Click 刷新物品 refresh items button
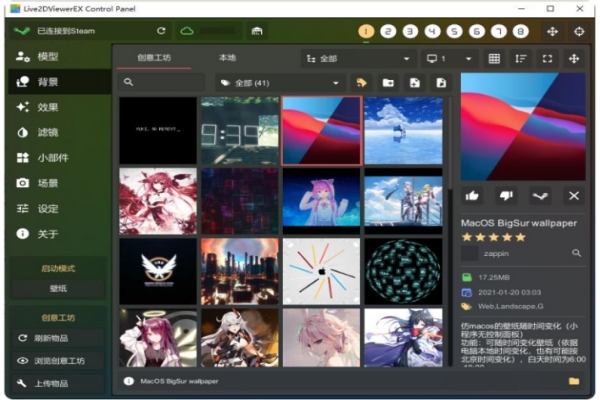 58,338
